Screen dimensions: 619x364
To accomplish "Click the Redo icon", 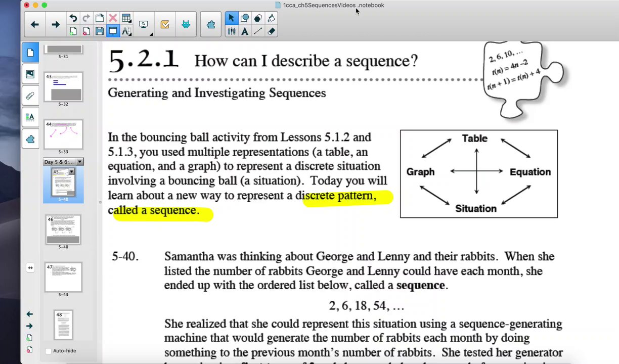I will 86,18.
